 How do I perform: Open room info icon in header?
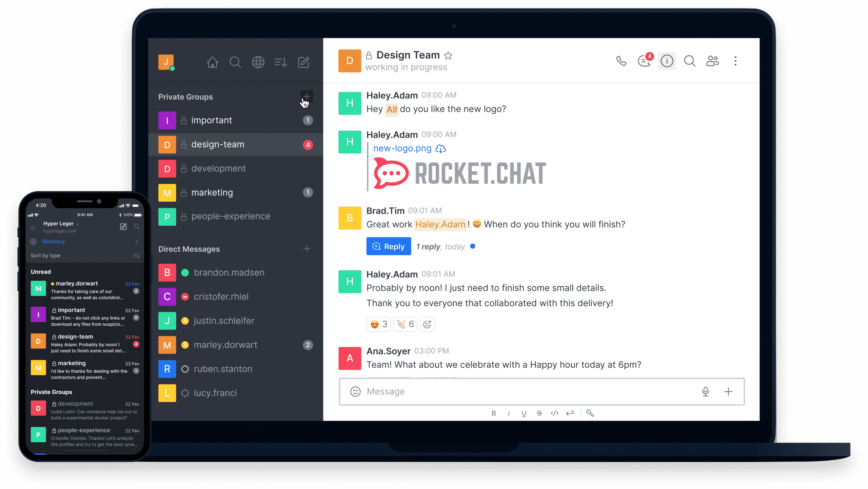667,61
